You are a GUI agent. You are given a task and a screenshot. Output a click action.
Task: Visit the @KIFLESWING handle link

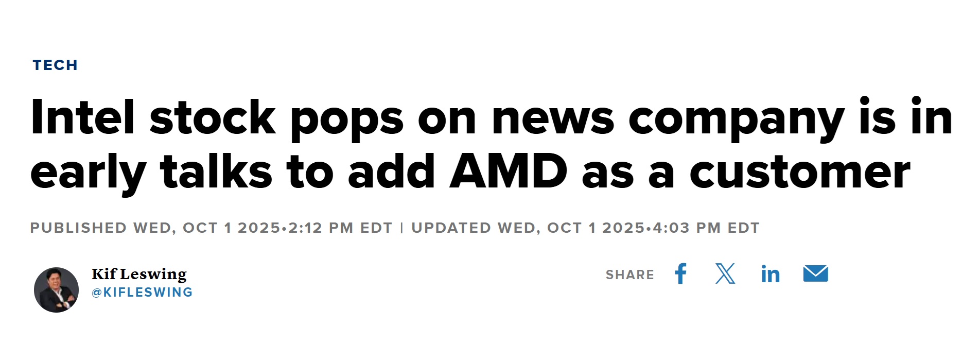coord(142,293)
